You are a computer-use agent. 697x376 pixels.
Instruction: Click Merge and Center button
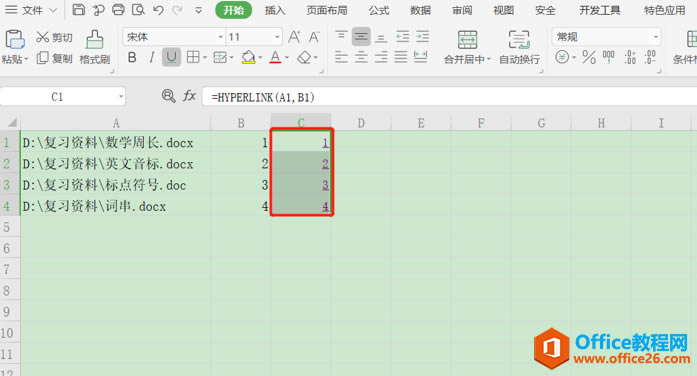pyautogui.click(x=467, y=47)
